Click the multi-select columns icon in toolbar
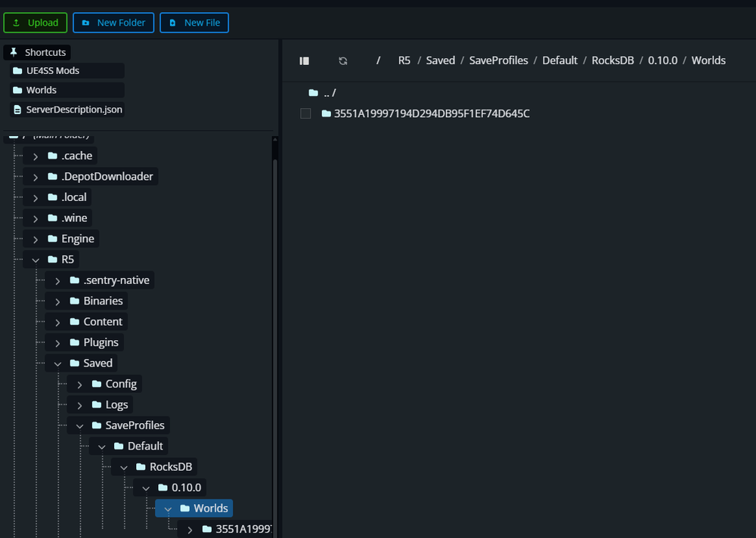 [x=305, y=60]
